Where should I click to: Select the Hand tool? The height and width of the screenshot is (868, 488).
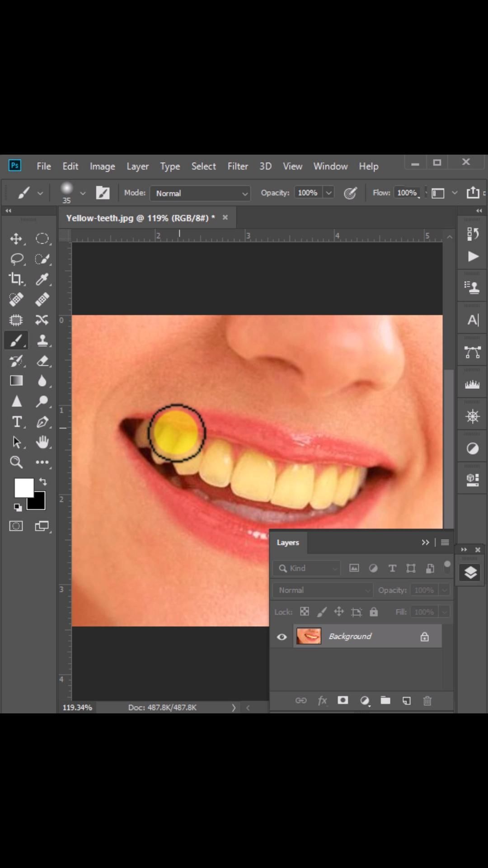(x=42, y=442)
